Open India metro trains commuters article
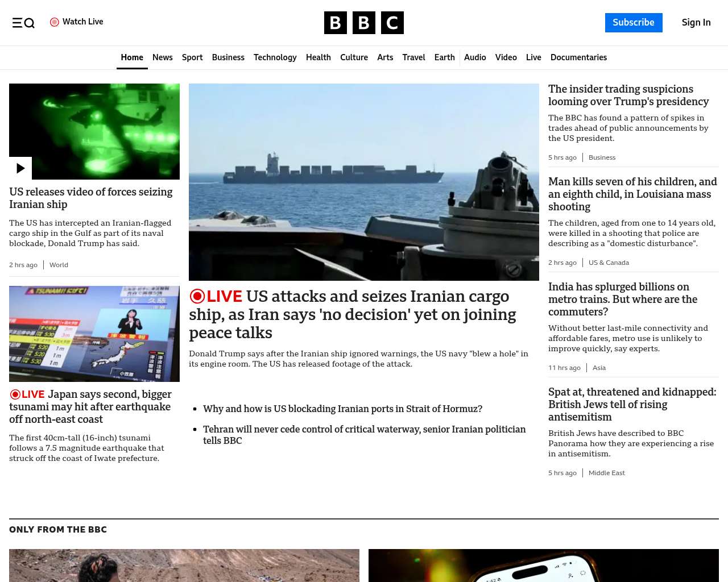 623,299
